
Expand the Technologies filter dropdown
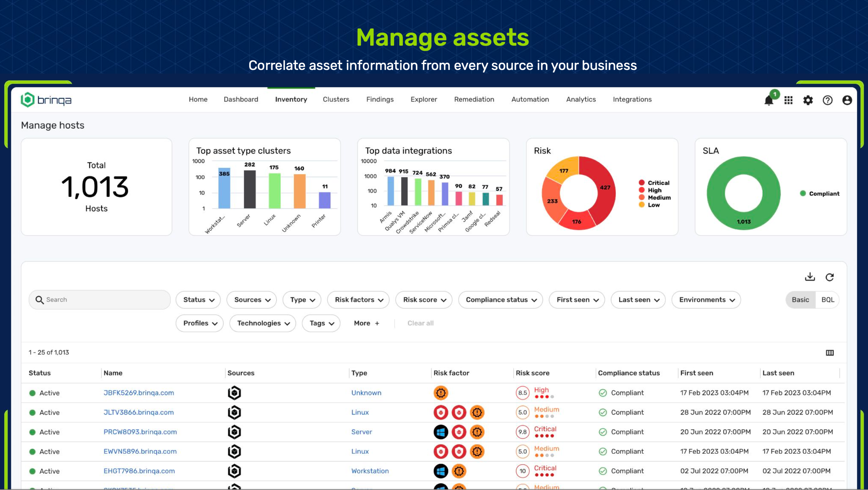point(263,323)
